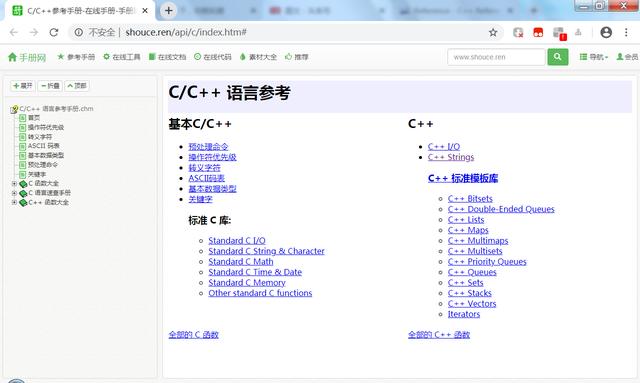Image resolution: width=640 pixels, height=383 pixels.
Task: Select 预处理命令 in the sidebar tree
Action: 43,165
